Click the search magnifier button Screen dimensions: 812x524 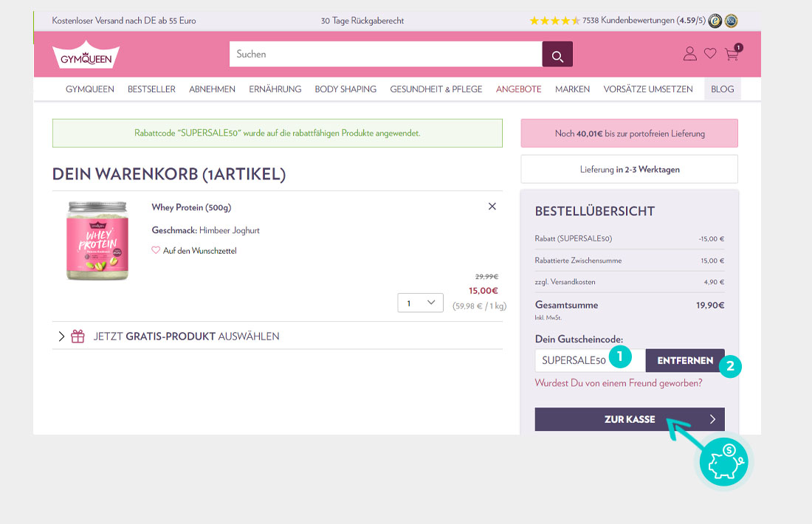(557, 55)
